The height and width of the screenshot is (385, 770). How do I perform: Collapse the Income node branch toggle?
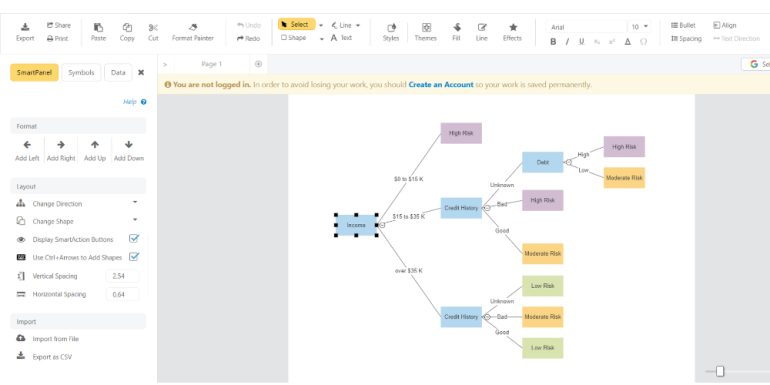coord(382,225)
